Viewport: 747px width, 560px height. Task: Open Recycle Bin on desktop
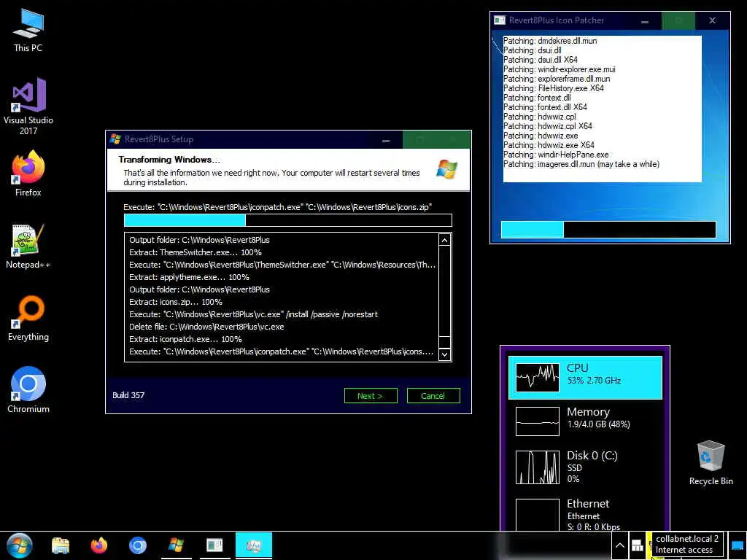point(711,463)
